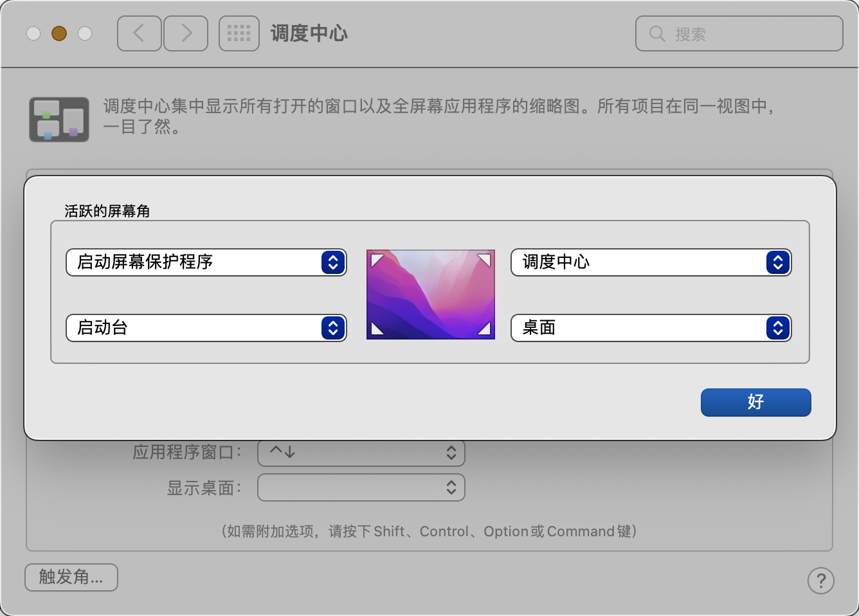Open the 桌面 corner dropdown
The height and width of the screenshot is (616, 859).
tap(651, 328)
